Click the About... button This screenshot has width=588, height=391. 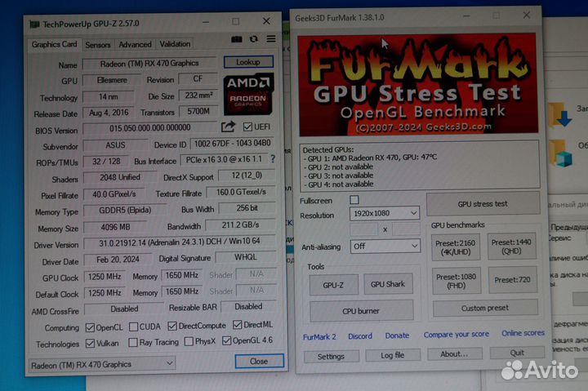(455, 354)
